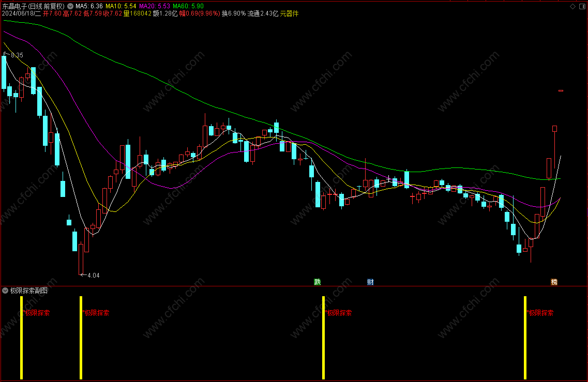Click the rightmost small red limit-up candle
The height and width of the screenshot is (382, 588).
tap(561, 91)
